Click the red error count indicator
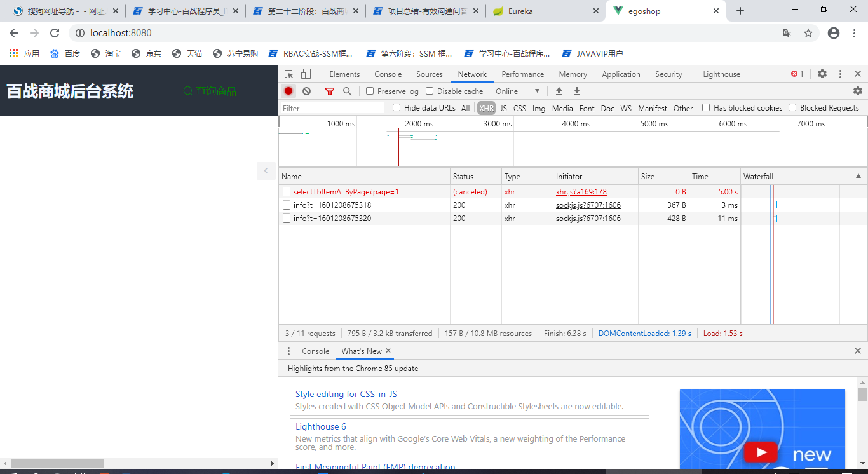Image resolution: width=868 pixels, height=474 pixels. [x=797, y=74]
